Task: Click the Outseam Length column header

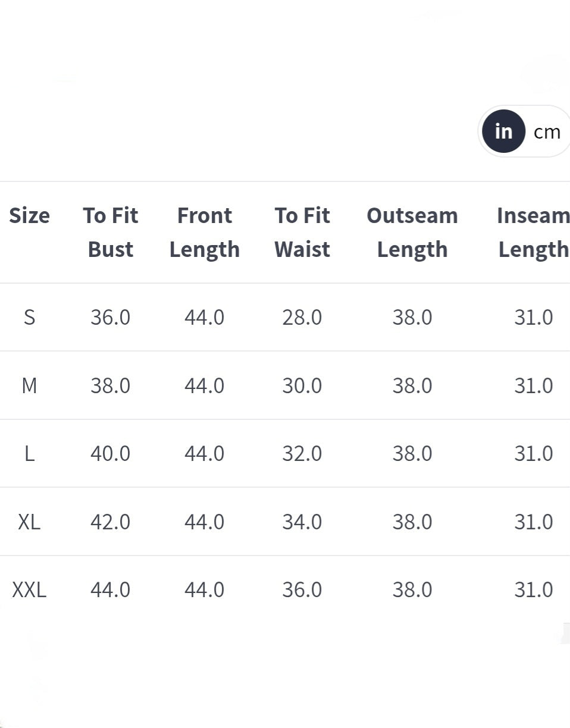Action: point(412,232)
